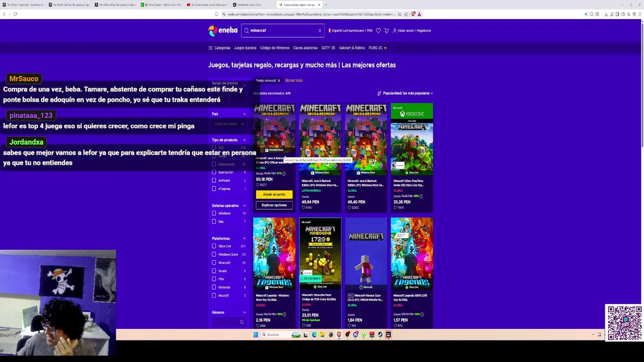
Task: Open the Código de Windows menu item
Action: point(275,48)
